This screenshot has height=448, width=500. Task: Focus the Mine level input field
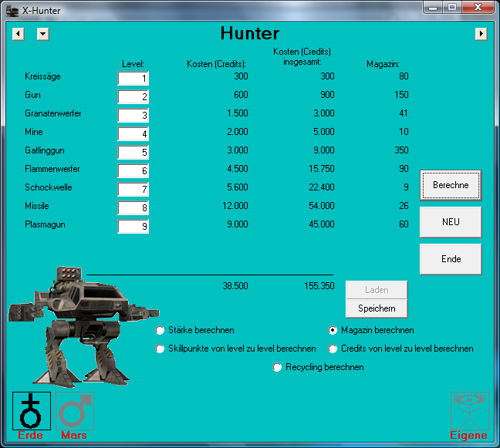(133, 134)
